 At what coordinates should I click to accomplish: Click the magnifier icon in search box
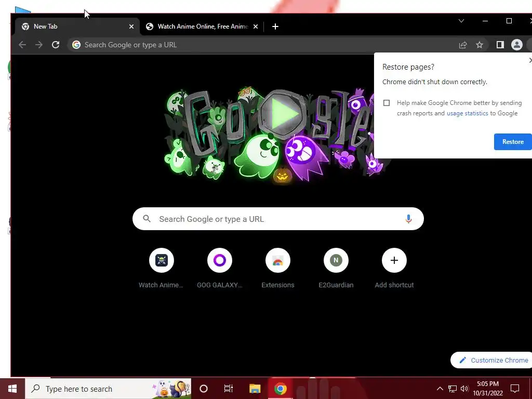(x=147, y=219)
